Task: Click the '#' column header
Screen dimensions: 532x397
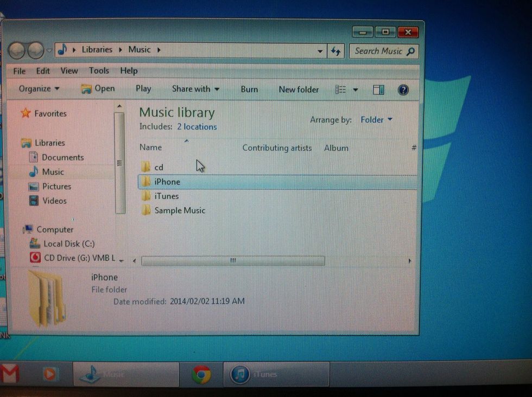Action: pos(414,148)
